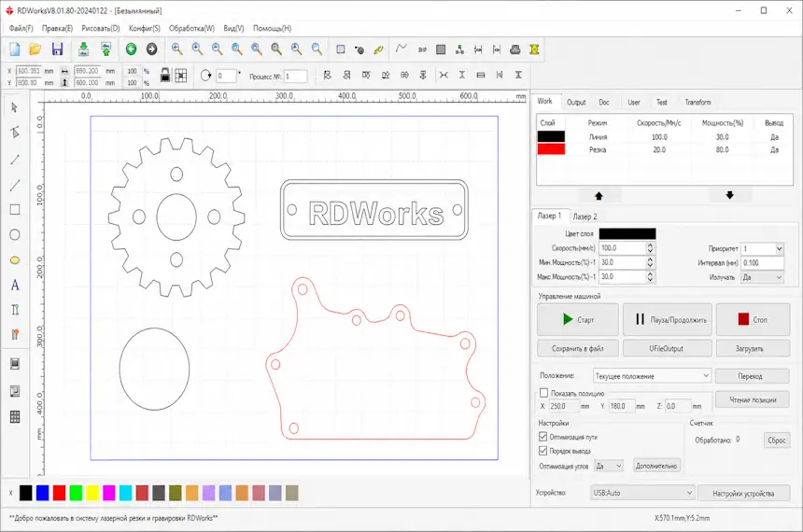Open the Устройство USB:Auto dropdown

pos(642,493)
